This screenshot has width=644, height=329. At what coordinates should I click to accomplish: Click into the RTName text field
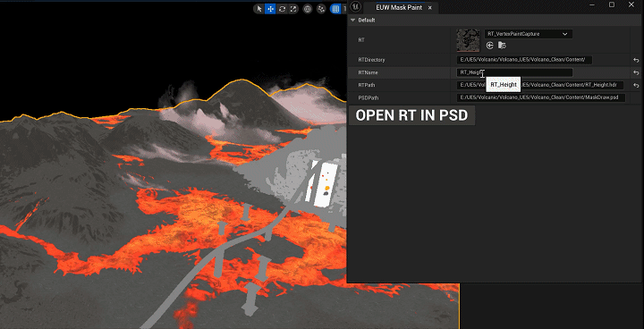514,72
